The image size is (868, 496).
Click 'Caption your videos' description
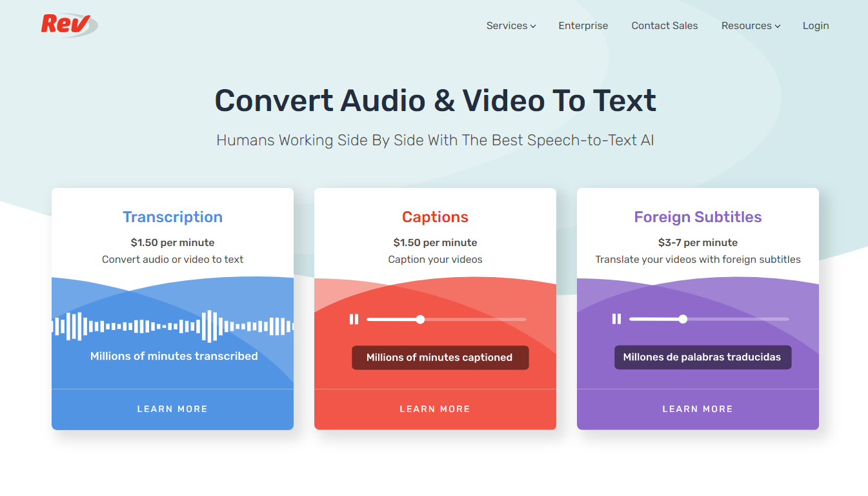click(x=435, y=260)
